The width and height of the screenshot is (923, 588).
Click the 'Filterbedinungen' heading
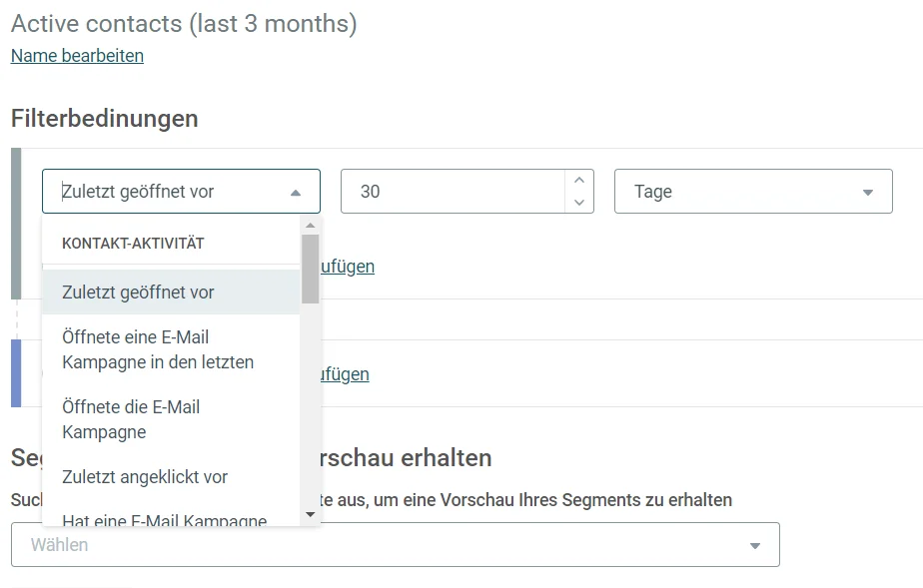105,119
